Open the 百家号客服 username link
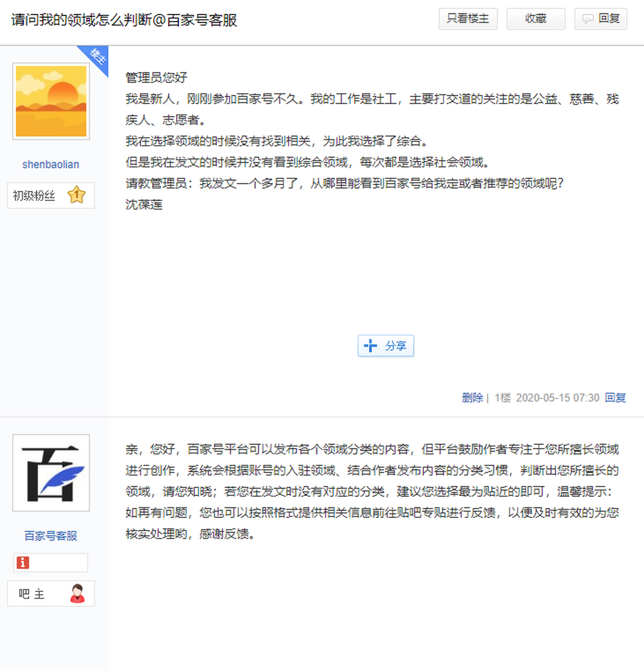The height and width of the screenshot is (671, 644). [x=51, y=536]
